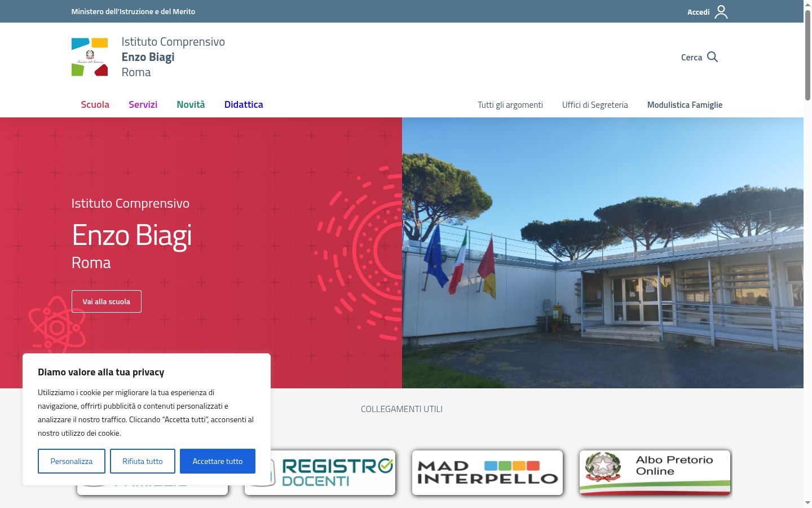812x508 pixels.
Task: Click Personalizza in the cookie banner
Action: tap(72, 461)
